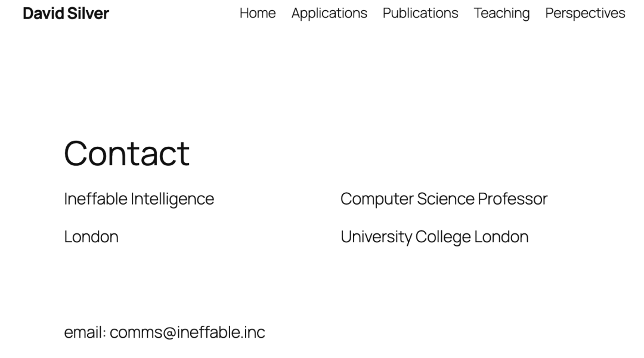
Task: Click the word "University" in the affiliation
Action: 376,237
